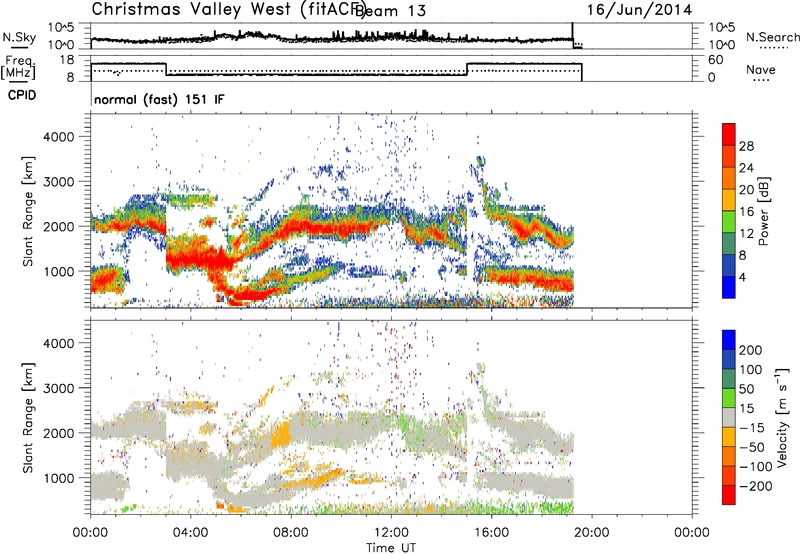Click the Velocity panel 'Slant Range [km]' label
The height and width of the screenshot is (554, 800).
28,418
